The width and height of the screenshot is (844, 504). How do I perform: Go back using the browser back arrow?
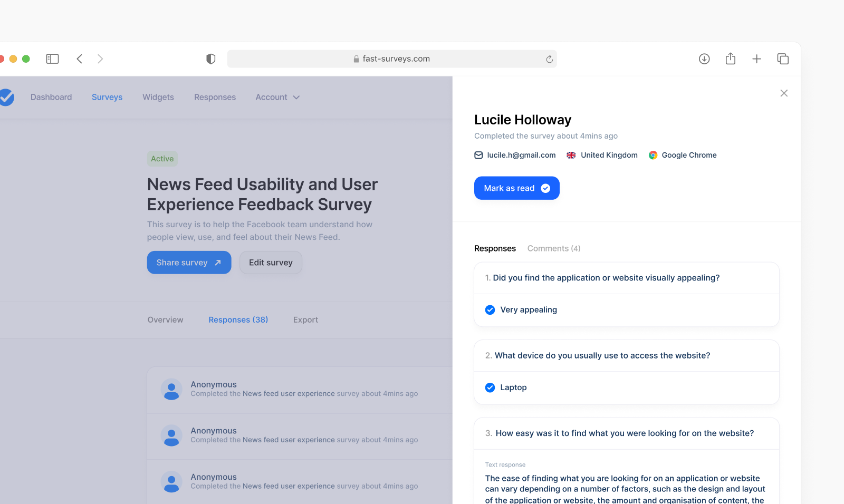pyautogui.click(x=80, y=59)
